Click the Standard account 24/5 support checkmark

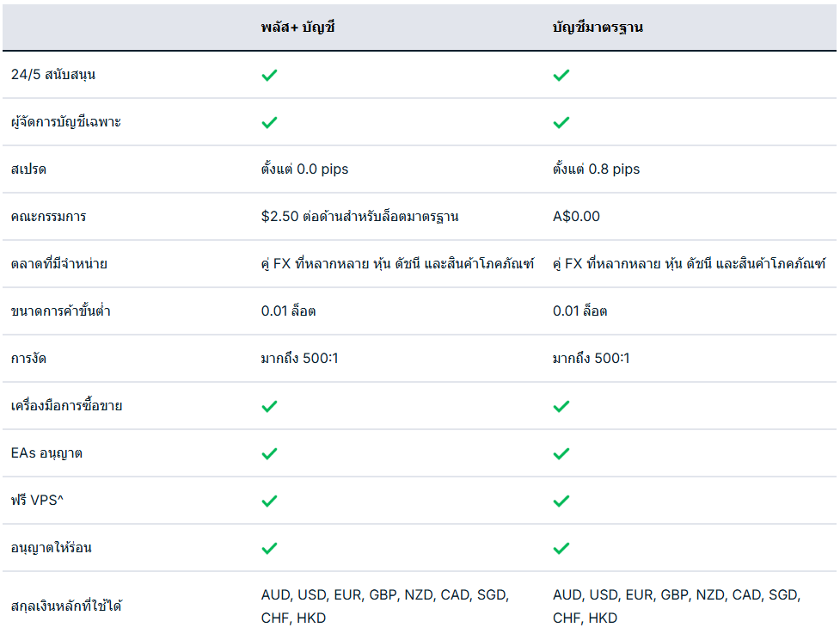(x=561, y=75)
